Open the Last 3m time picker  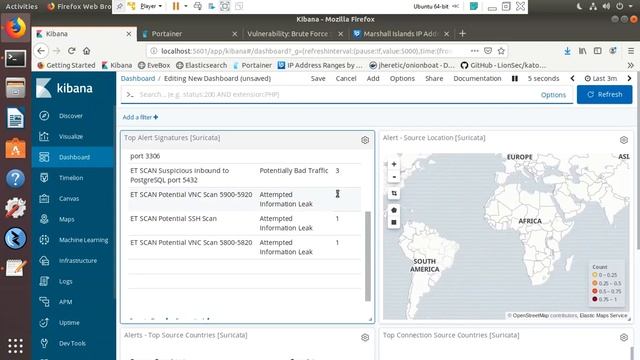[x=601, y=78]
